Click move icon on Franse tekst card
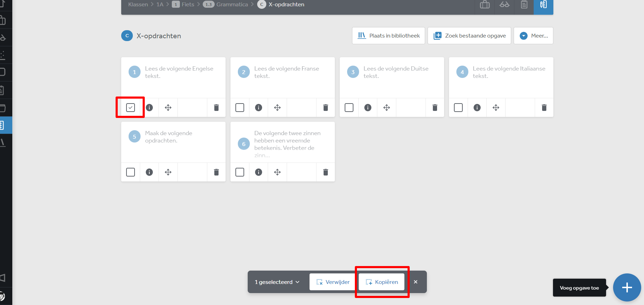 277,107
